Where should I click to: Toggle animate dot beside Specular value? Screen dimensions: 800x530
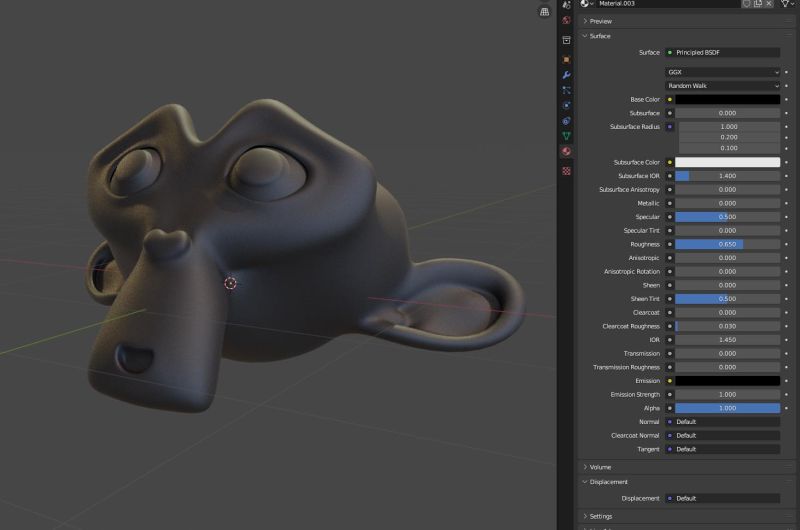786,217
